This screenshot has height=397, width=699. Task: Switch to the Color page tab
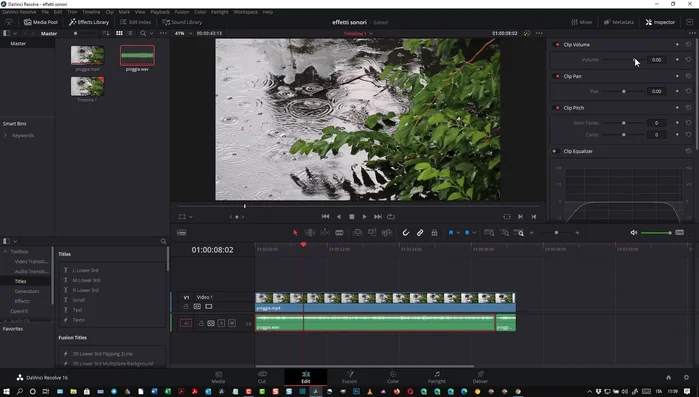393,377
